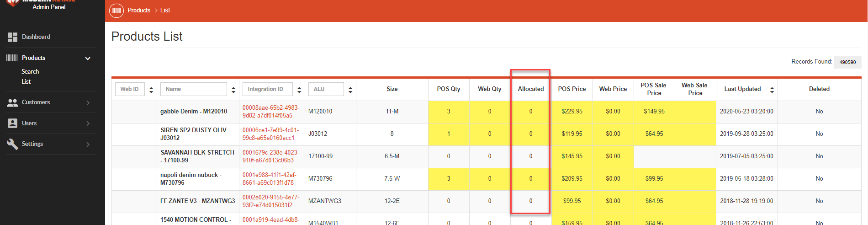Click the Products barcode icon in sidebar
The image size is (868, 225).
[x=12, y=58]
